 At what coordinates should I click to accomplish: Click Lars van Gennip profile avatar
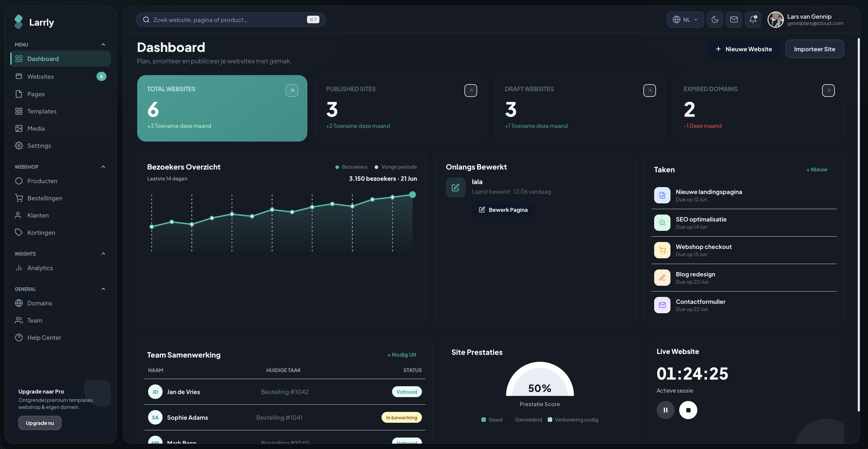point(775,20)
